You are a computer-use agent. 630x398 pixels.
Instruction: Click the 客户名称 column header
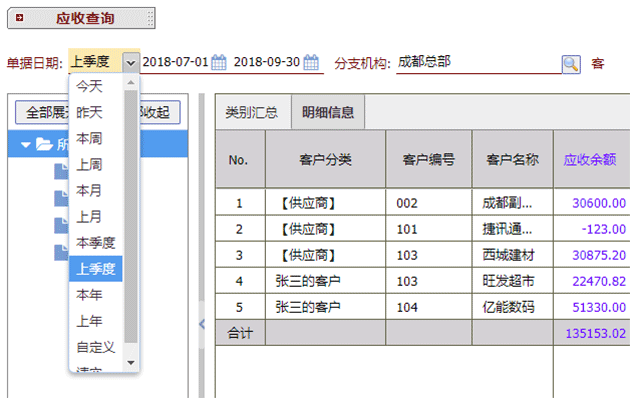coord(513,159)
